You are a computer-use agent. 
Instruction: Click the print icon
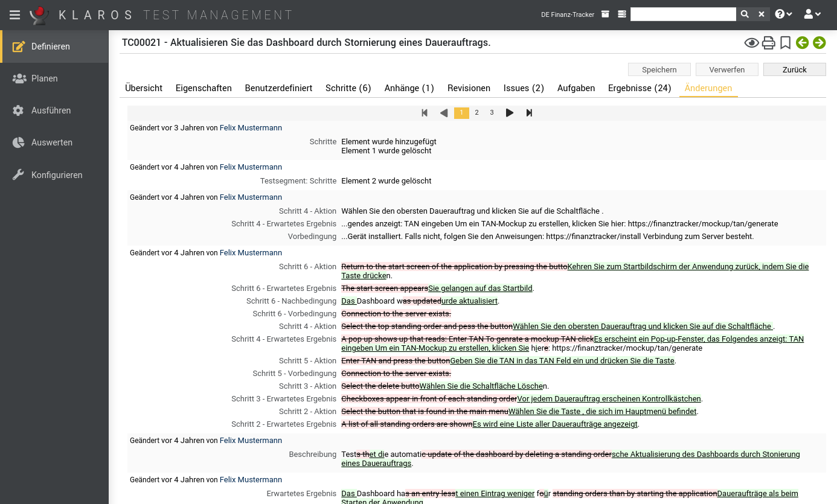point(768,43)
